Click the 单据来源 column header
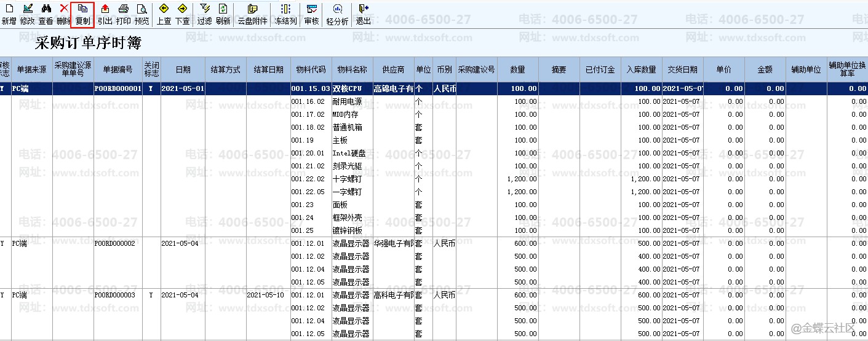The image size is (868, 341). 32,69
